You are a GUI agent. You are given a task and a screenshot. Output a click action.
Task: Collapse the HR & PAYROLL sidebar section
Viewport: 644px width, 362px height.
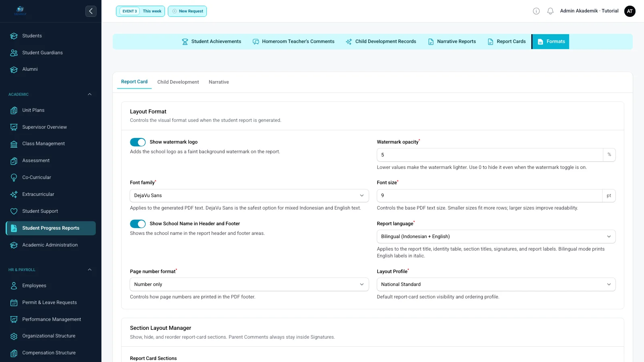tap(90, 270)
